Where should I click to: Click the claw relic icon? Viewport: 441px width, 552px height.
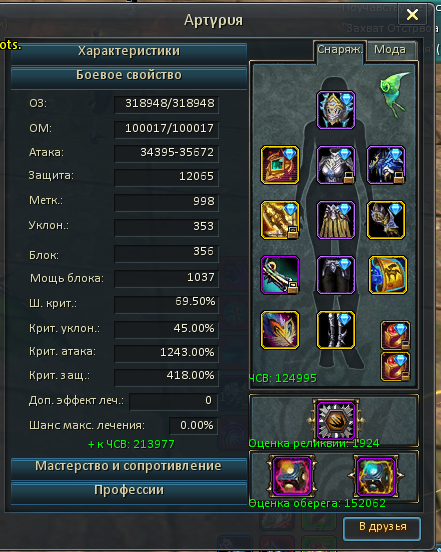point(336,421)
